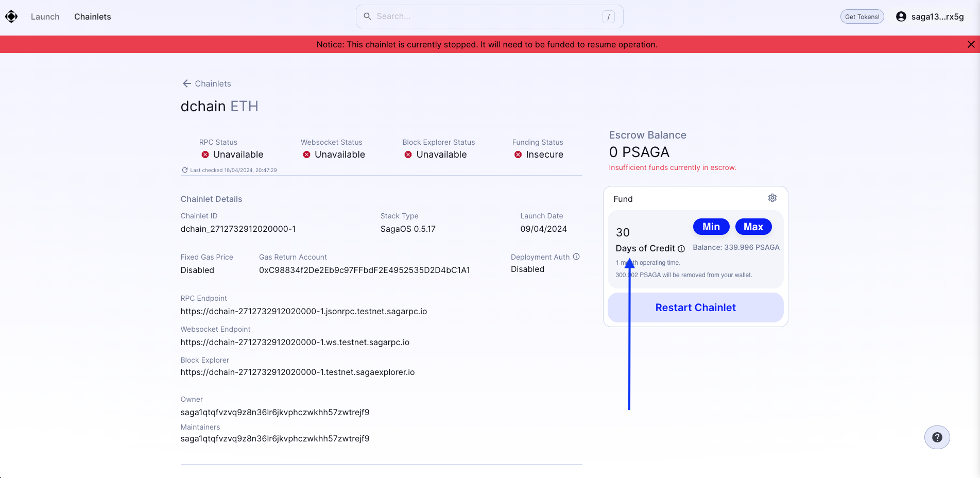The height and width of the screenshot is (478, 980).
Task: Click the Days of Credit info icon
Action: coord(681,249)
